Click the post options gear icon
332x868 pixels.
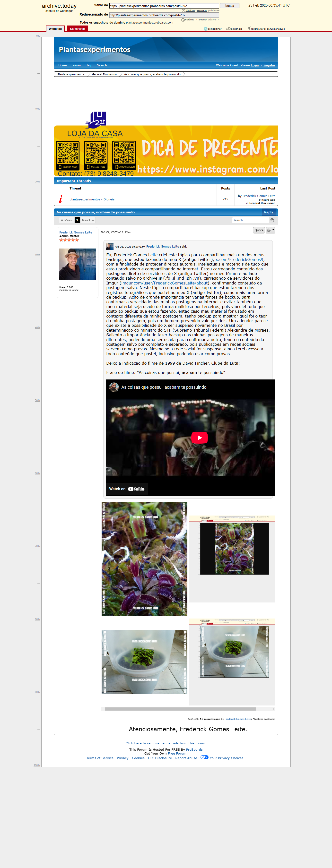[269, 231]
